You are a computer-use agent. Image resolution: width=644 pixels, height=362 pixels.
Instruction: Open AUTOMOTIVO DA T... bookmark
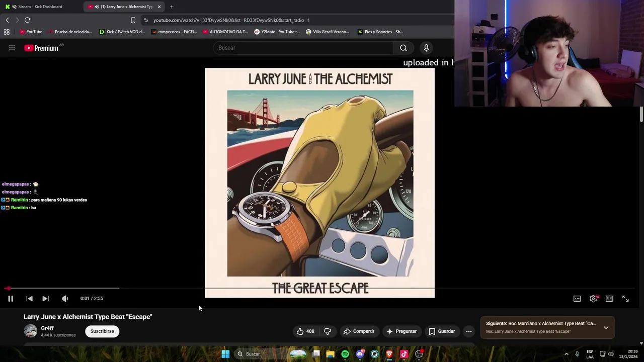(x=225, y=32)
